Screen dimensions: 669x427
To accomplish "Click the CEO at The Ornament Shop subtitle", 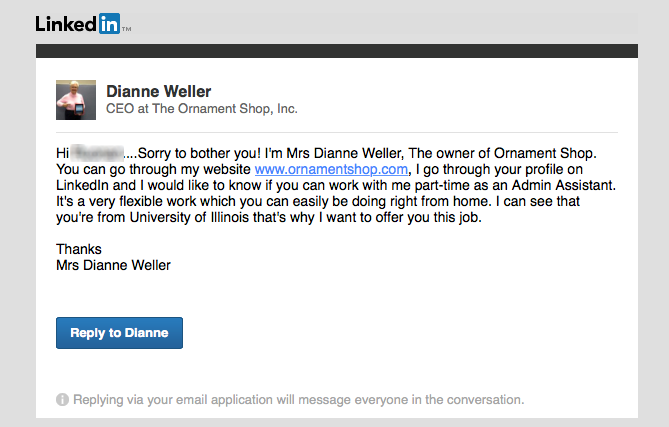I will click(x=201, y=108).
